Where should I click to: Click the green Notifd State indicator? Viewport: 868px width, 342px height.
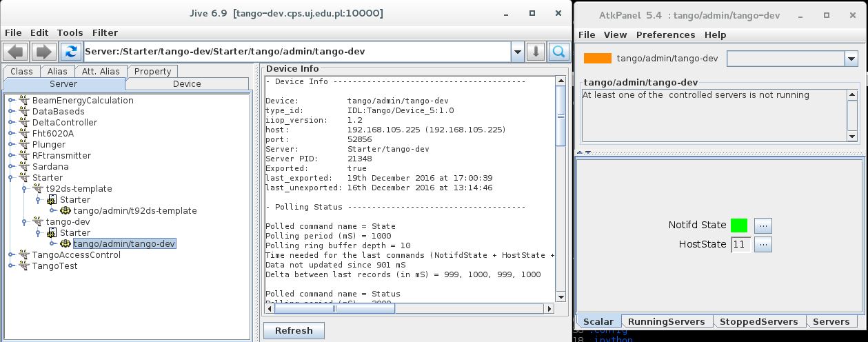click(739, 225)
